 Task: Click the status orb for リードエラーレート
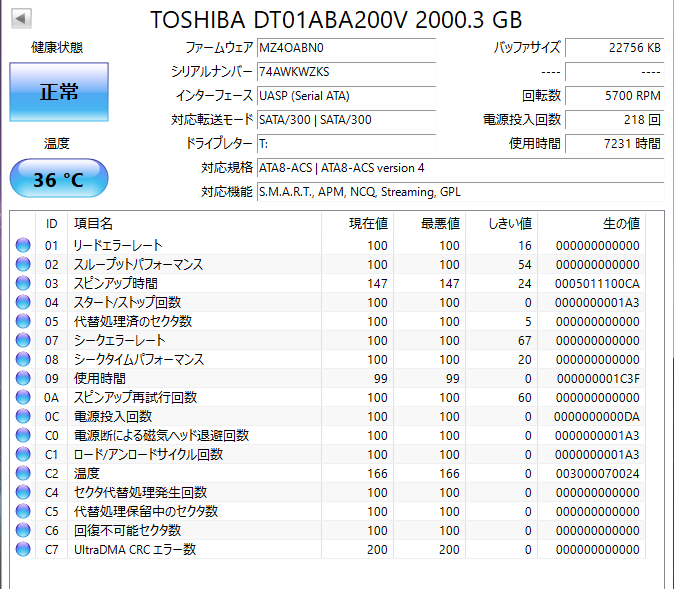(x=23, y=245)
